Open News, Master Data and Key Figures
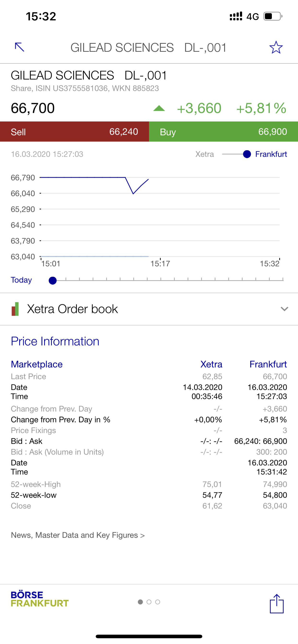 click(78, 535)
